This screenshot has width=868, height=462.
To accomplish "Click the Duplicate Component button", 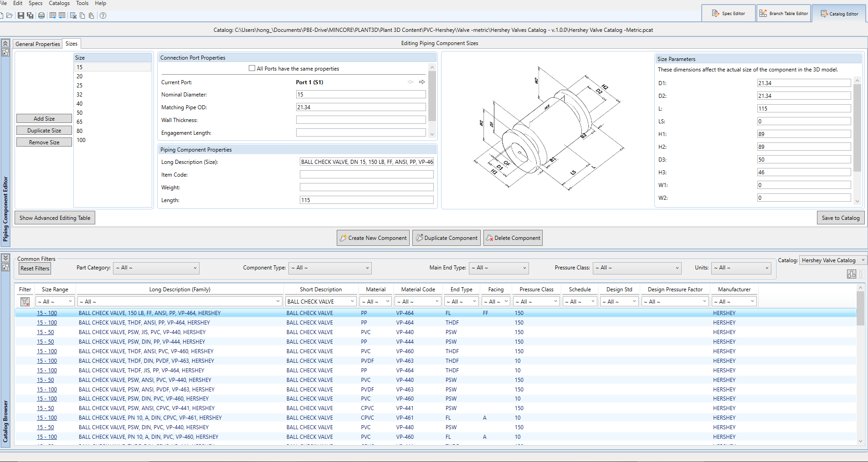I will click(x=446, y=238).
